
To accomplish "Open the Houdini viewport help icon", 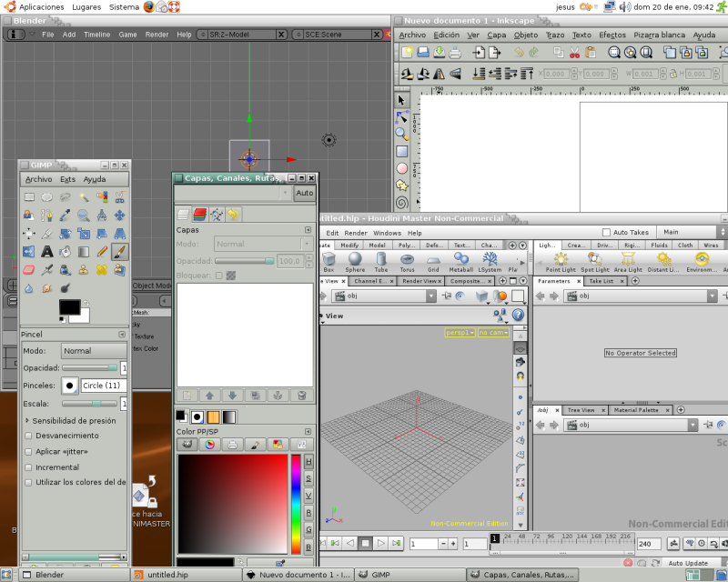I will [518, 316].
